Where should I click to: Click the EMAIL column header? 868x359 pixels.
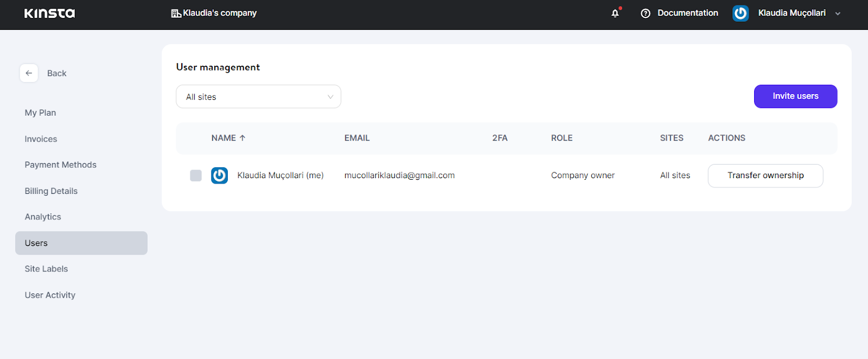[x=357, y=138]
